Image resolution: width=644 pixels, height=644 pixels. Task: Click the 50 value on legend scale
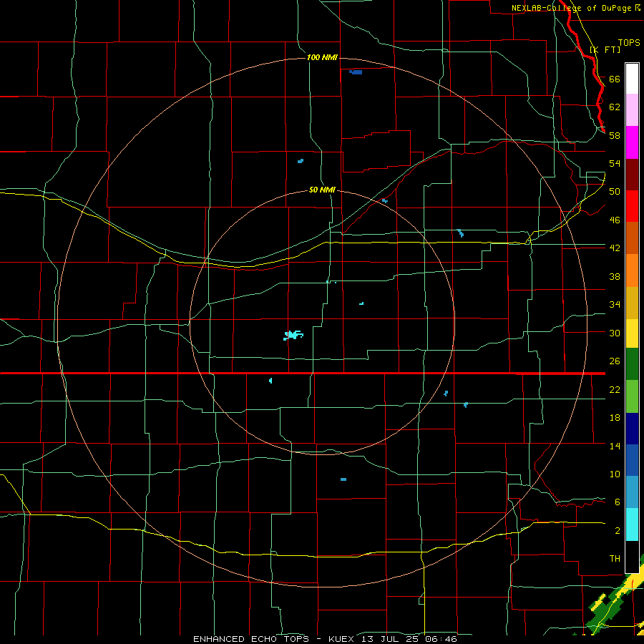click(x=615, y=192)
